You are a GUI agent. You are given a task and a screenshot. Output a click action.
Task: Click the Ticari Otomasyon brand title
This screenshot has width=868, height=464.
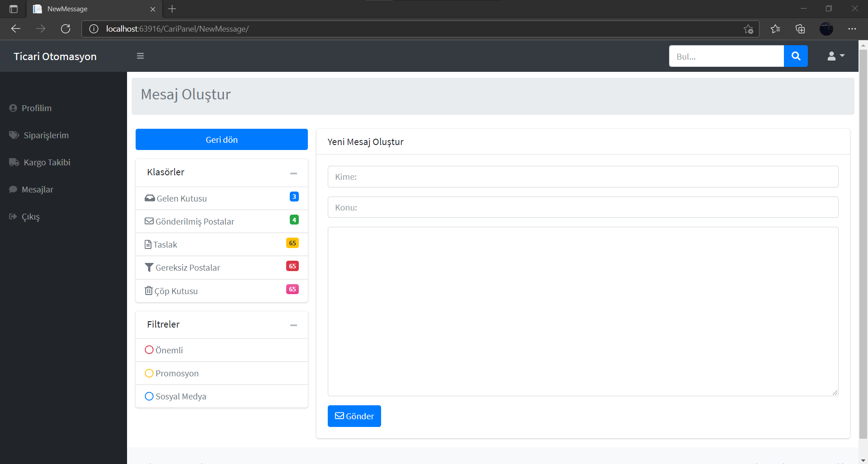point(55,56)
